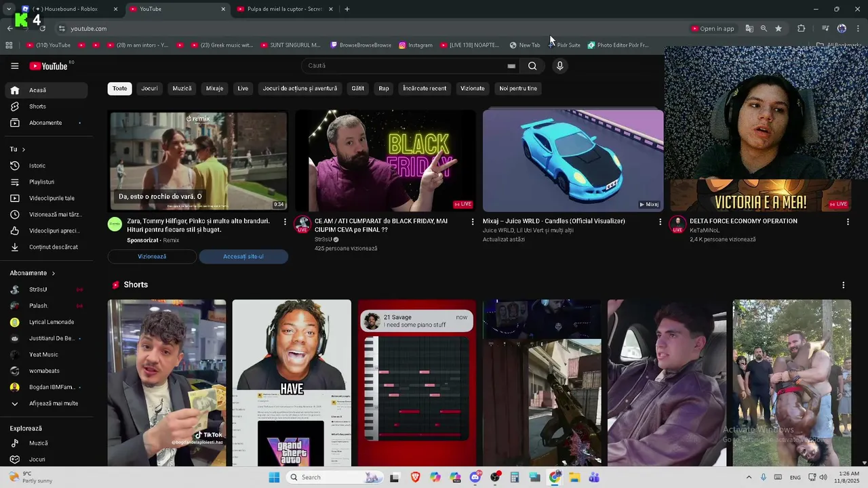Image resolution: width=868 pixels, height=488 pixels.
Task: Select the Toate filter chip
Action: tap(120, 88)
